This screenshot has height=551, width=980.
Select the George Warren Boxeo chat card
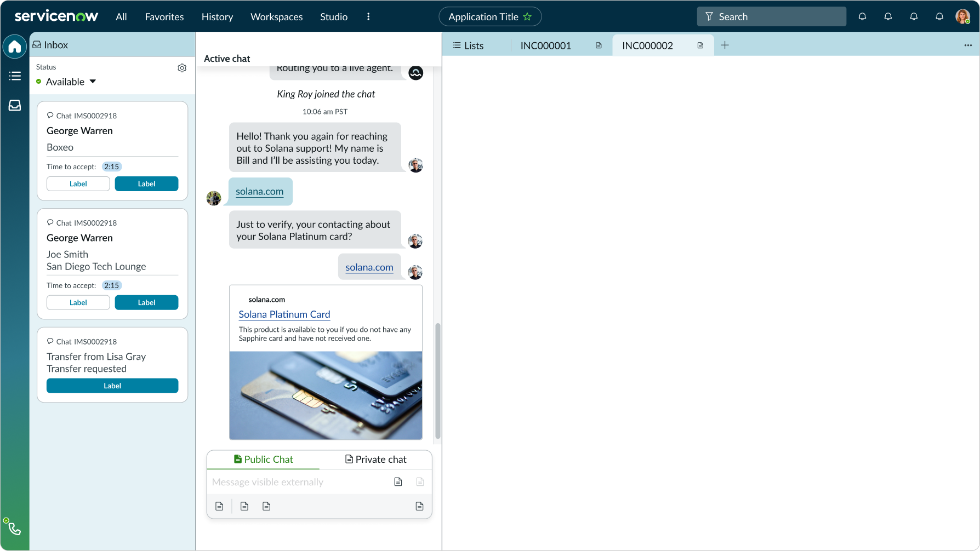point(112,151)
